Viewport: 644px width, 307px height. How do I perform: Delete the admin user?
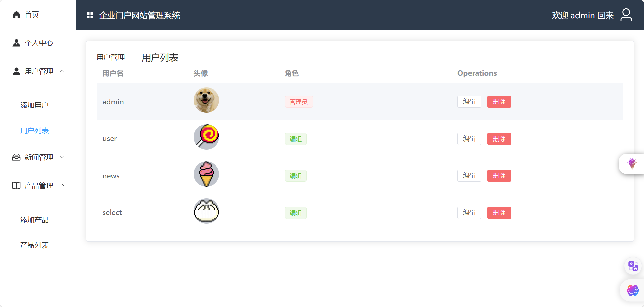pos(499,102)
